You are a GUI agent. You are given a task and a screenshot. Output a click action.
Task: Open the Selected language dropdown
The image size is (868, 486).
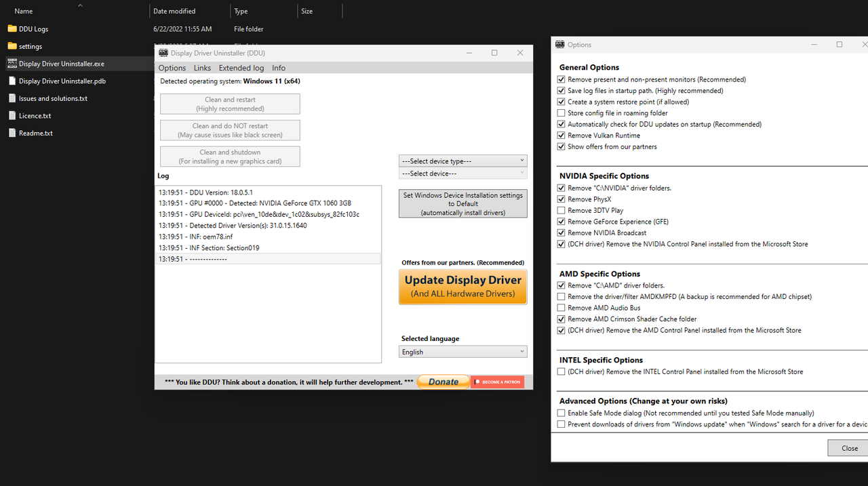pos(463,352)
